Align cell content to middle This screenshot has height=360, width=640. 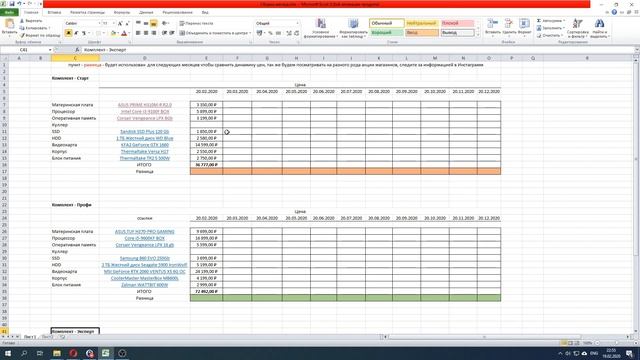146,24
